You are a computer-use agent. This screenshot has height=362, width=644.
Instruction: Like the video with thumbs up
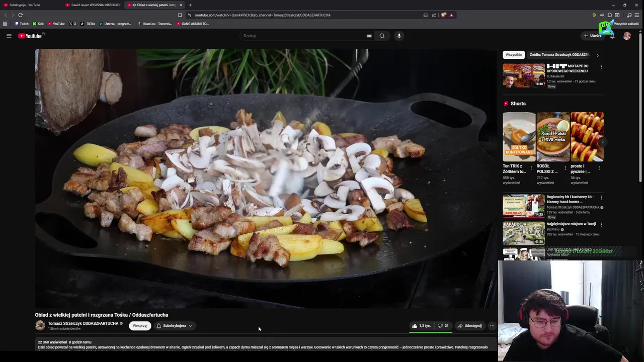422,326
